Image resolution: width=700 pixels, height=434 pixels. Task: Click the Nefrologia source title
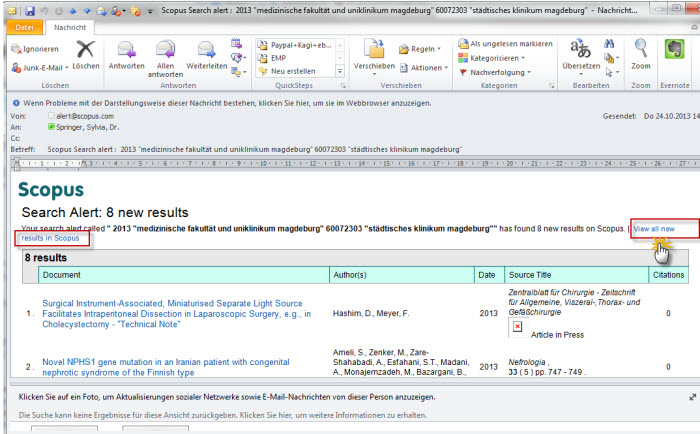[x=527, y=362]
